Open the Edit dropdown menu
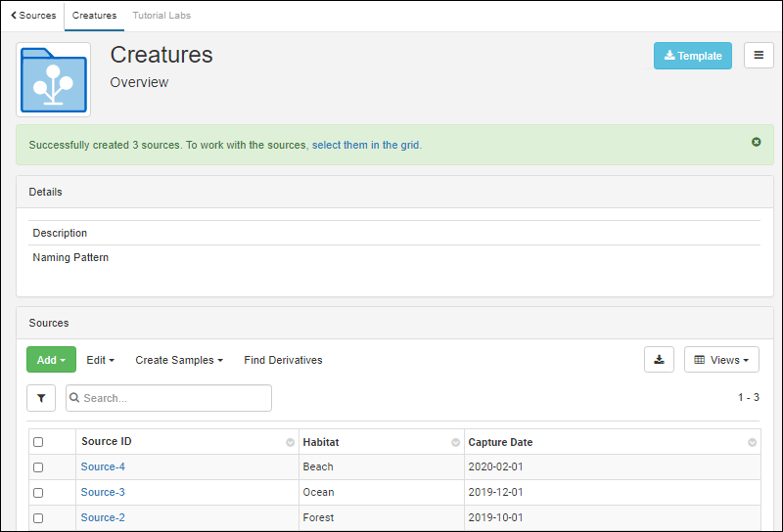The image size is (783, 532). point(100,360)
